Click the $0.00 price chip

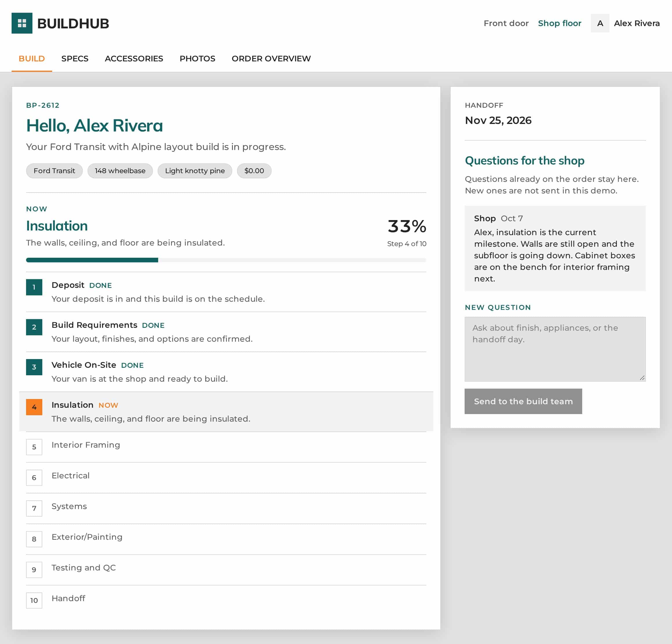coord(254,171)
